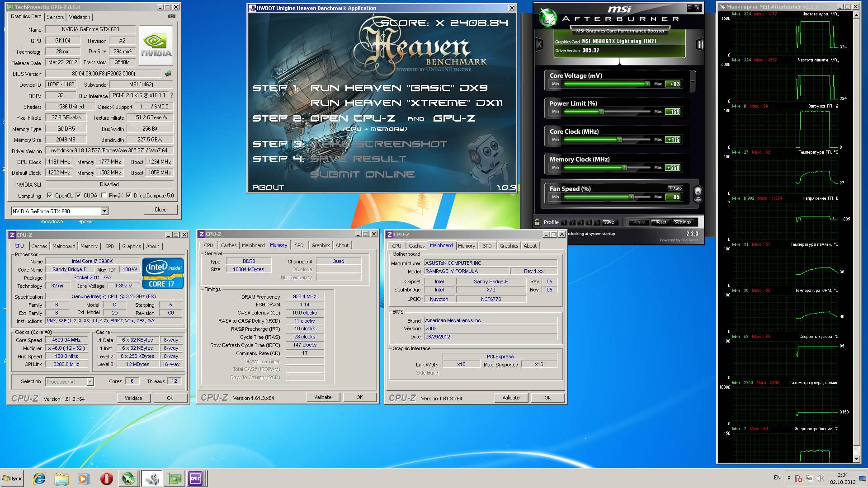
Task: Select Afterburner profile slot 2
Action: click(x=572, y=222)
